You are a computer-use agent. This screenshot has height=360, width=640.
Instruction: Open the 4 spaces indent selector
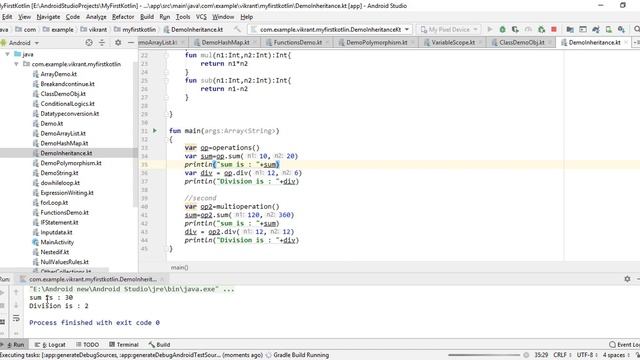point(616,355)
